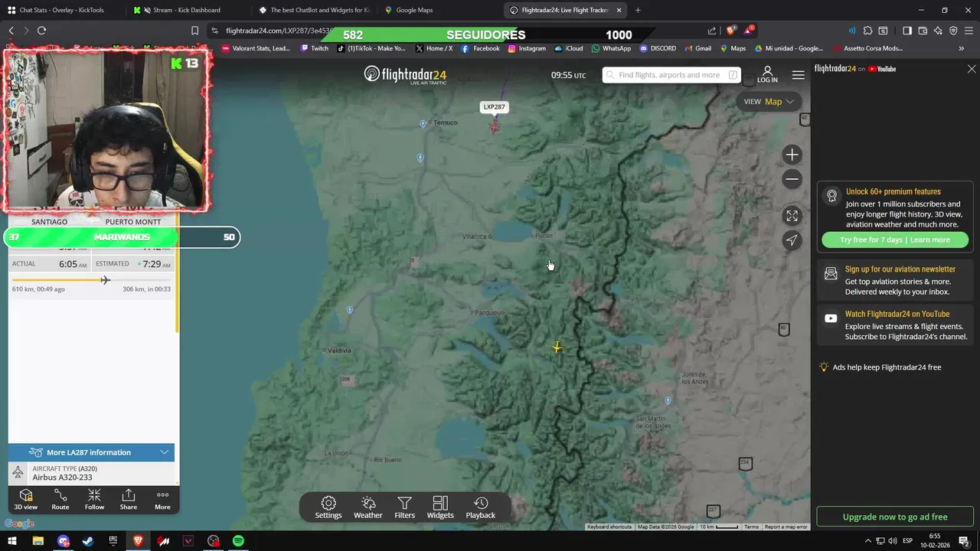This screenshot has width=980, height=551.
Task: Open Twitch bookmark
Action: coord(314,48)
